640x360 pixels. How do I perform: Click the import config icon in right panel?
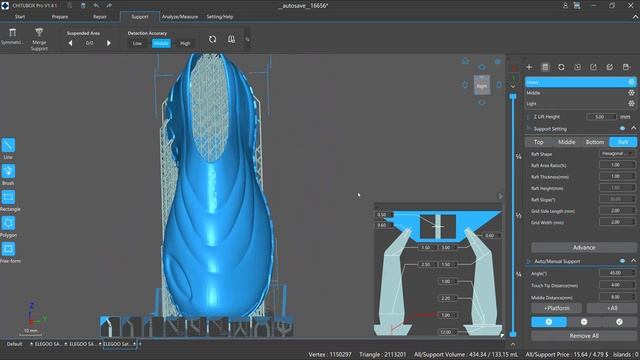click(578, 67)
